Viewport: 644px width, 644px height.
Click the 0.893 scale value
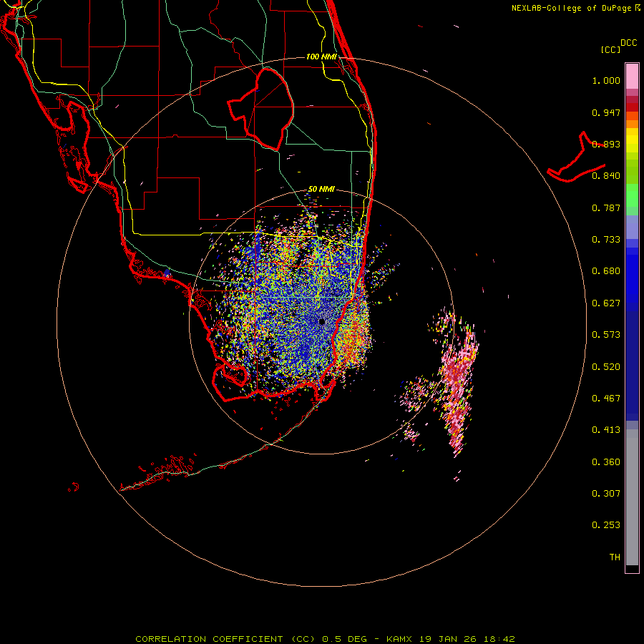point(606,144)
